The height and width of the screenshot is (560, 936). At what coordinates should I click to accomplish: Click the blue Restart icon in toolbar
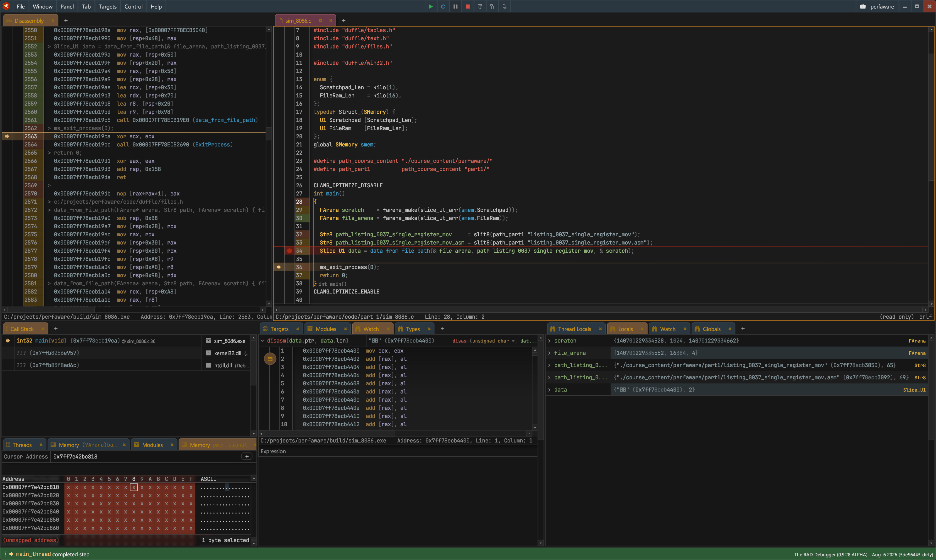(x=443, y=6)
